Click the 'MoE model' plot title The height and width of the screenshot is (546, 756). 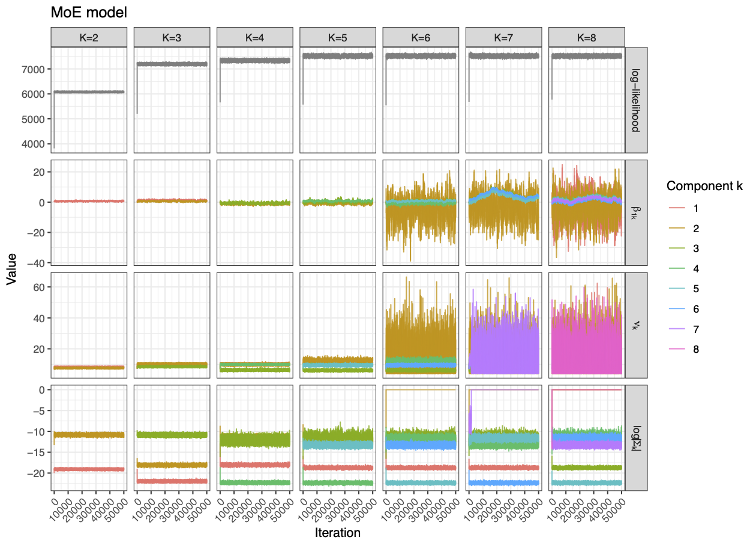(89, 12)
